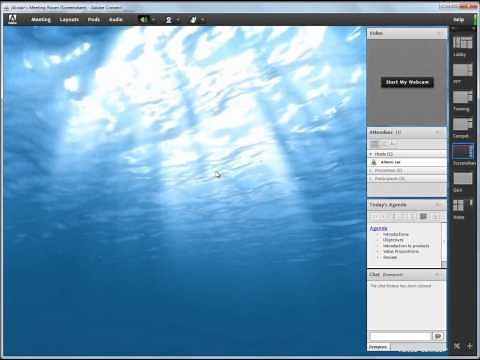Viewport: 480px width, 360px height.
Task: Switch to the Lobby layout thumbnail
Action: (x=462, y=43)
